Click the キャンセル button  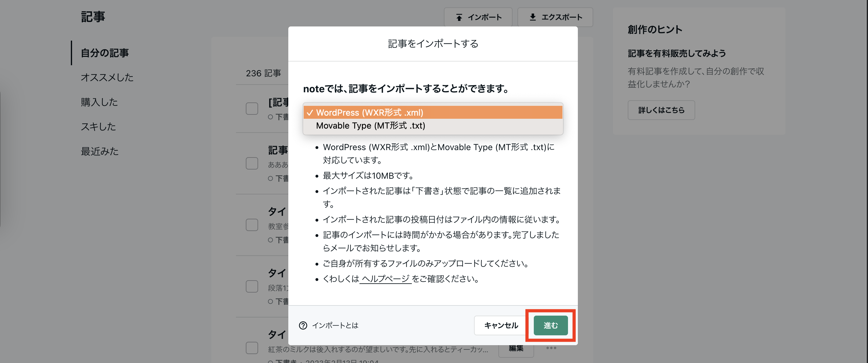point(501,325)
